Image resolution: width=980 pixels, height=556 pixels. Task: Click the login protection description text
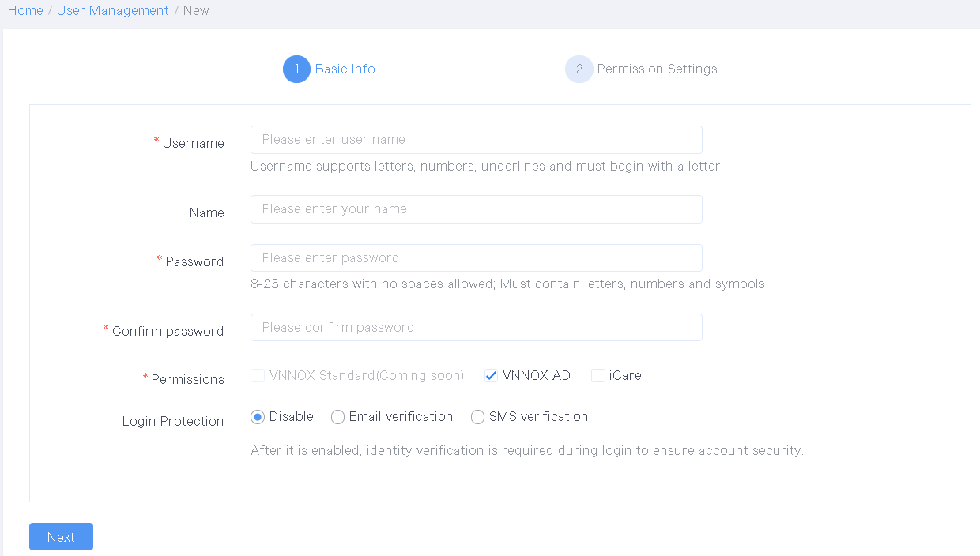(x=526, y=451)
